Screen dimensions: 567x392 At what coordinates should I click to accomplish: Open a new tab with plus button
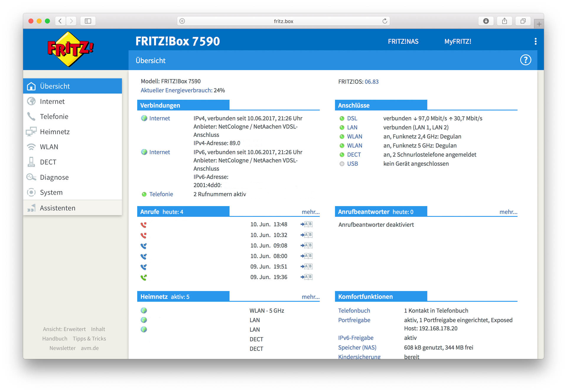(539, 24)
